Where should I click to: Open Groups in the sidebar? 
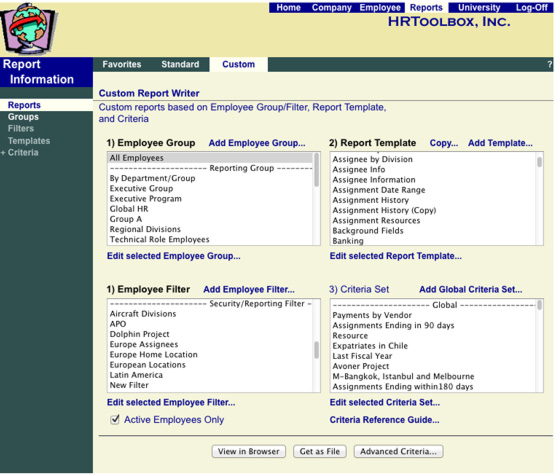(23, 117)
